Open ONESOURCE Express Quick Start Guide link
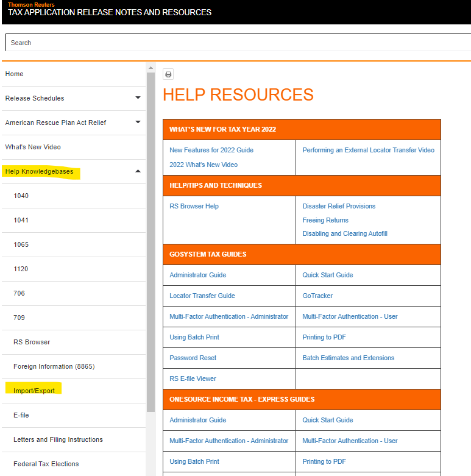The height and width of the screenshot is (476, 471). 327,420
